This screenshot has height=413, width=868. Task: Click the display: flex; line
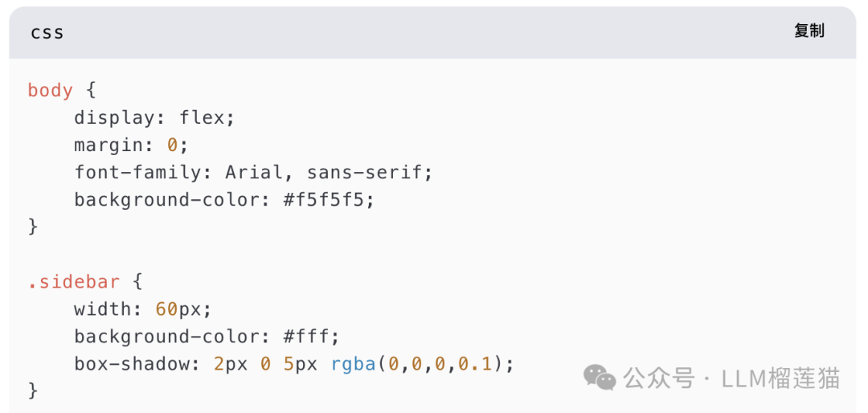point(154,117)
